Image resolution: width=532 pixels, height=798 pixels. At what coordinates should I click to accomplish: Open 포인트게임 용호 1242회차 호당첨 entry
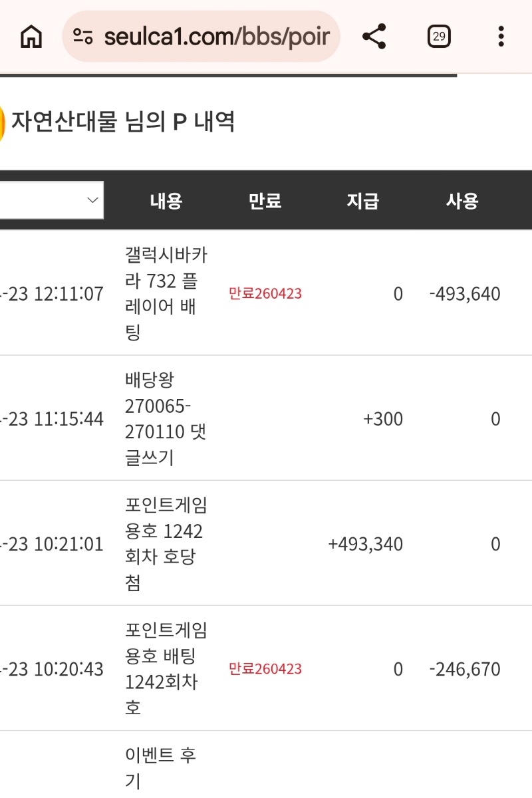166,543
